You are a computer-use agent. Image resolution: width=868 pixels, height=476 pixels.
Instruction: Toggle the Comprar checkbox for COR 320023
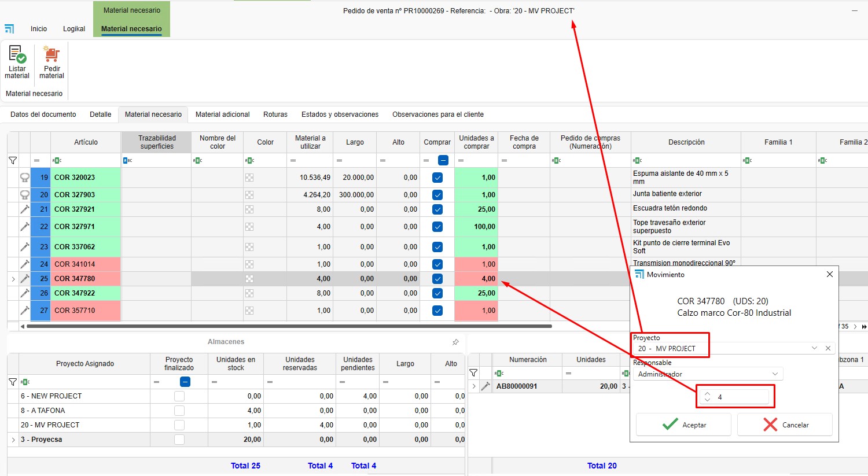pos(437,178)
